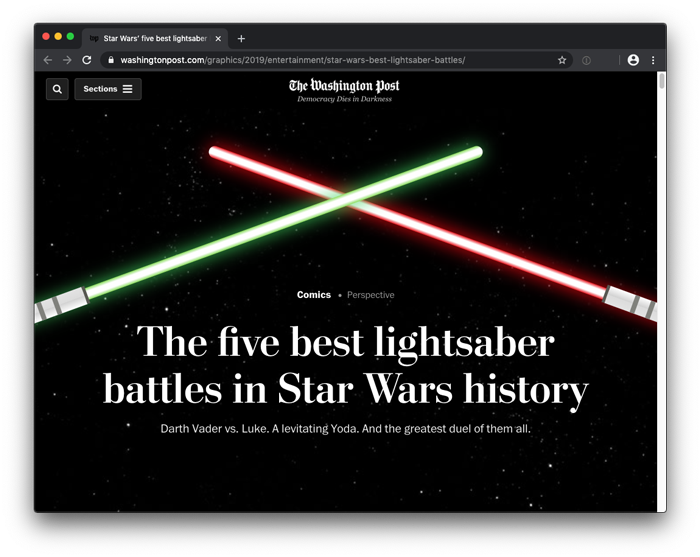This screenshot has width=700, height=557.
Task: Maximize the window with the green button
Action: tap(70, 37)
